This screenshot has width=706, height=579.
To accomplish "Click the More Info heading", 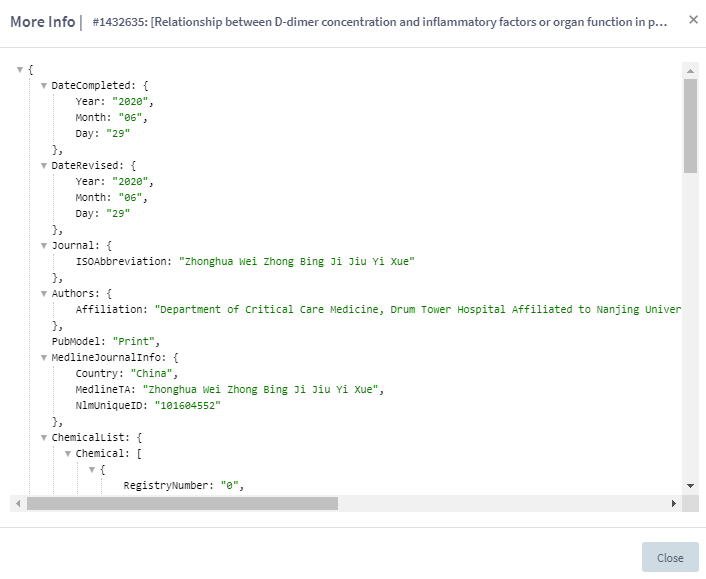I will pos(43,22).
